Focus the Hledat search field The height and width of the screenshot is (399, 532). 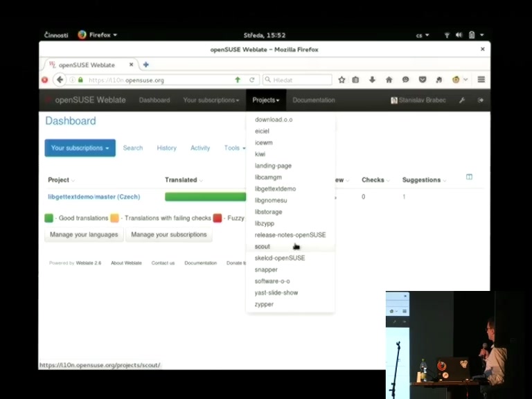click(298, 80)
